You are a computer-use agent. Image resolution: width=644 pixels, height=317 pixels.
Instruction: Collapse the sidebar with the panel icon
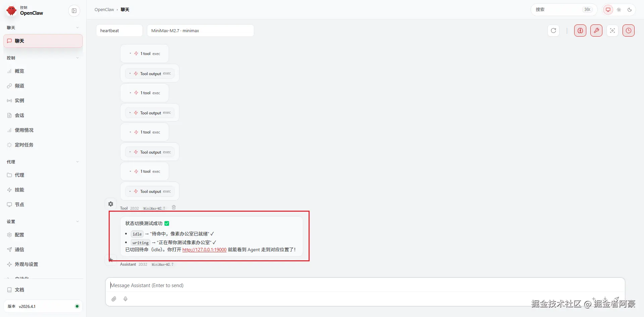74,11
